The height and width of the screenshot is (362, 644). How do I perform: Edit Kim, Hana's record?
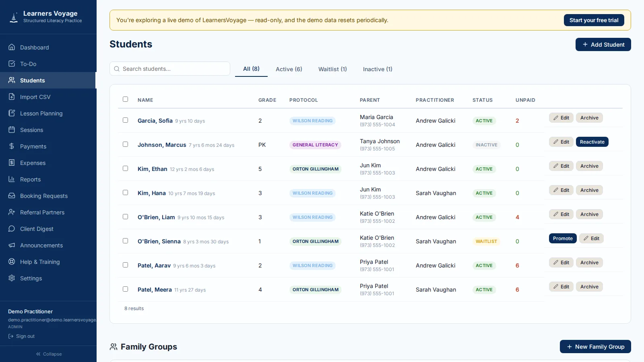coord(561,190)
